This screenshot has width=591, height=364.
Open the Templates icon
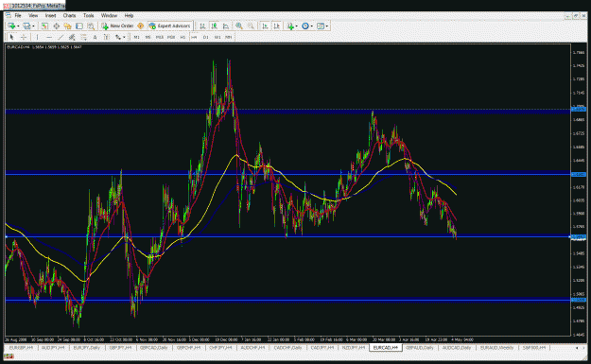click(321, 26)
